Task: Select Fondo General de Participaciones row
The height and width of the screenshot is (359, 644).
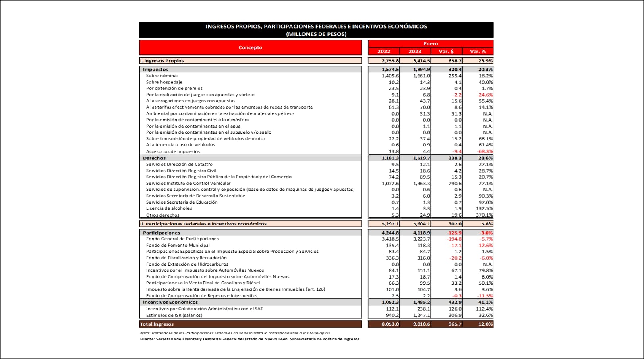Action: 182,239
